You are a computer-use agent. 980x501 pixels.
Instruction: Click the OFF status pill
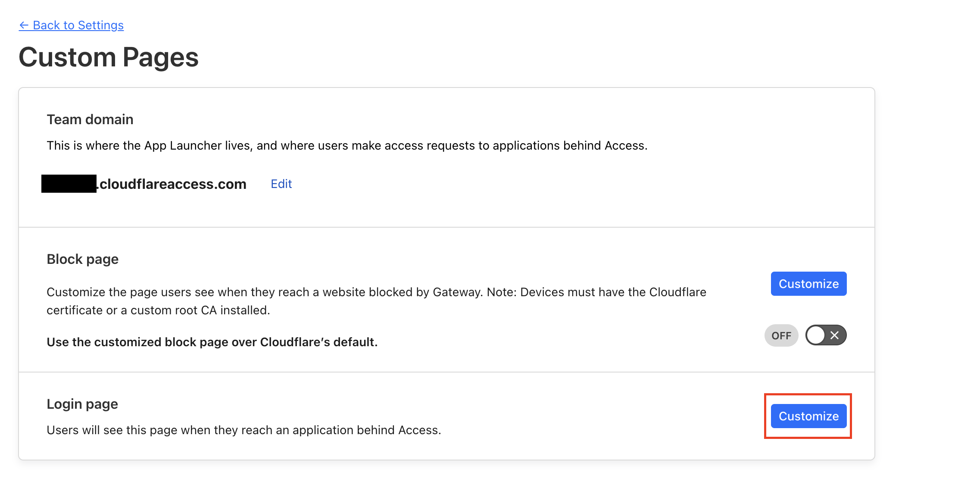point(781,335)
